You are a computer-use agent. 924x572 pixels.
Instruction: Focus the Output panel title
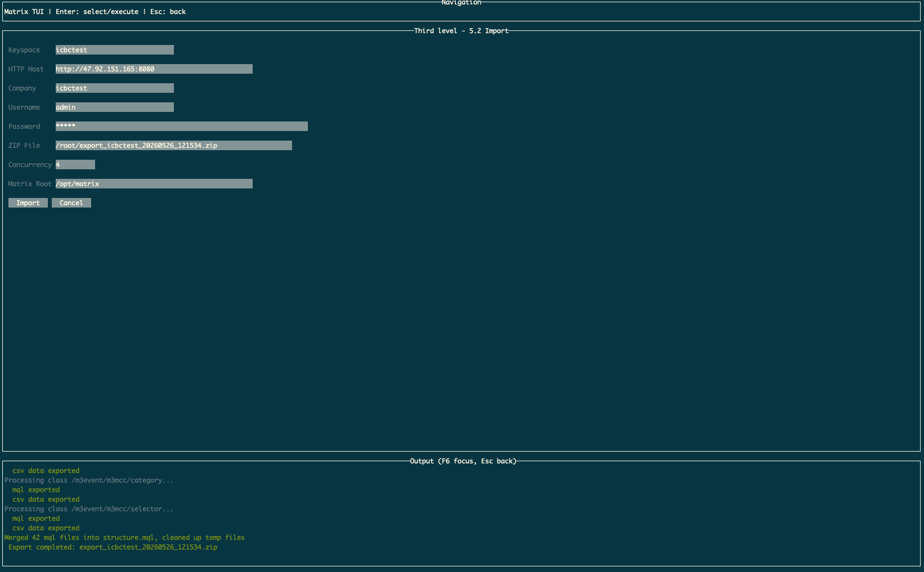[x=463, y=461]
